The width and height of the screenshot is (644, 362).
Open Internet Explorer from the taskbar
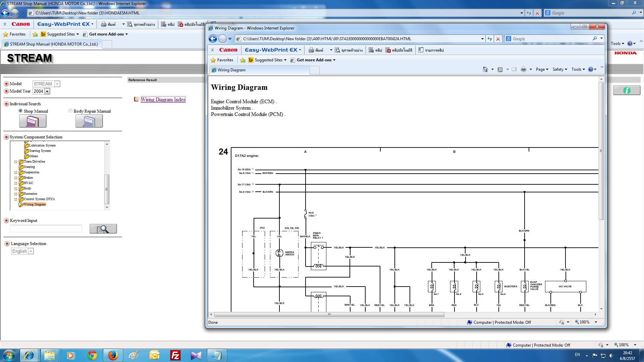point(29,355)
